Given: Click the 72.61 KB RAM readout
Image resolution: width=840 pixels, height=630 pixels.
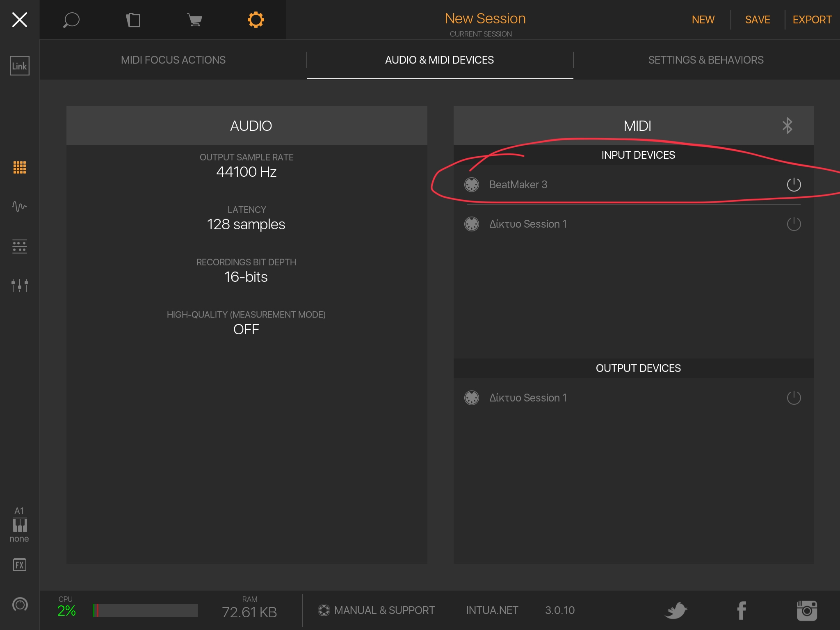Looking at the screenshot, I should pos(249,612).
